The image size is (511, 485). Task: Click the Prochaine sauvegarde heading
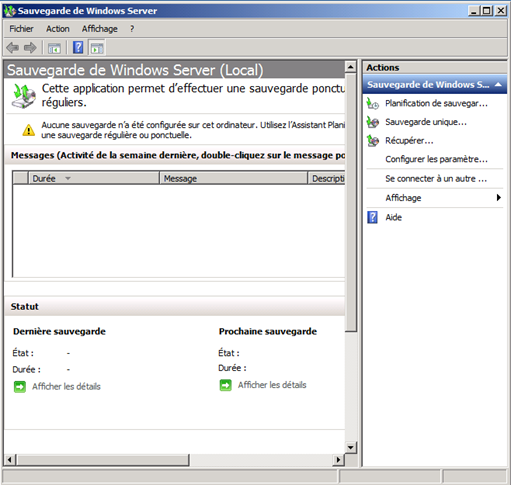point(268,332)
